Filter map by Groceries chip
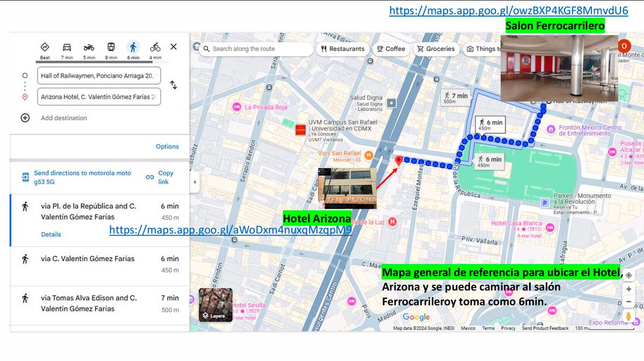The height and width of the screenshot is (361, 644). [x=436, y=49]
